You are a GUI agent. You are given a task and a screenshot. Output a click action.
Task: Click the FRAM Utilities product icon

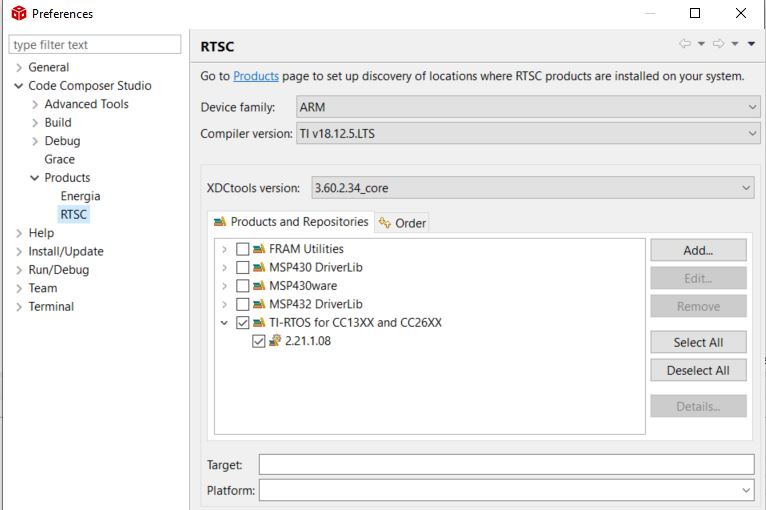coord(259,249)
